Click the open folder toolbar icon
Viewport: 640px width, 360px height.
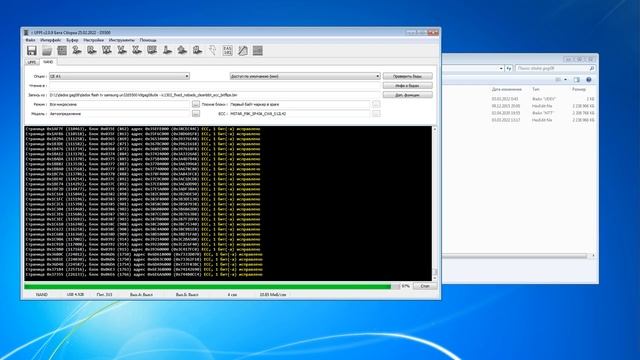[47, 51]
